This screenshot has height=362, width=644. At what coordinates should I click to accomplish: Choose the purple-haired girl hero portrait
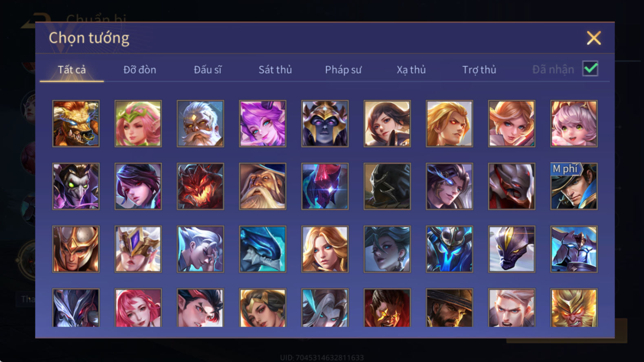pyautogui.click(x=262, y=123)
